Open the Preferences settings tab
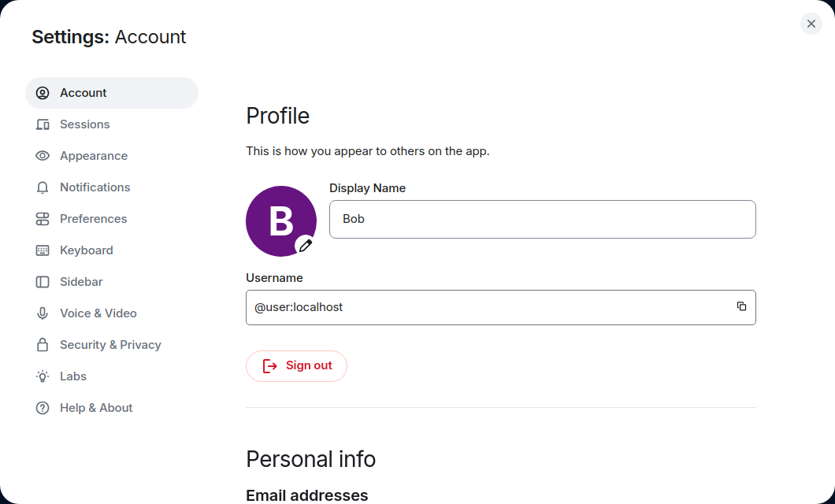835x504 pixels. [x=93, y=219]
